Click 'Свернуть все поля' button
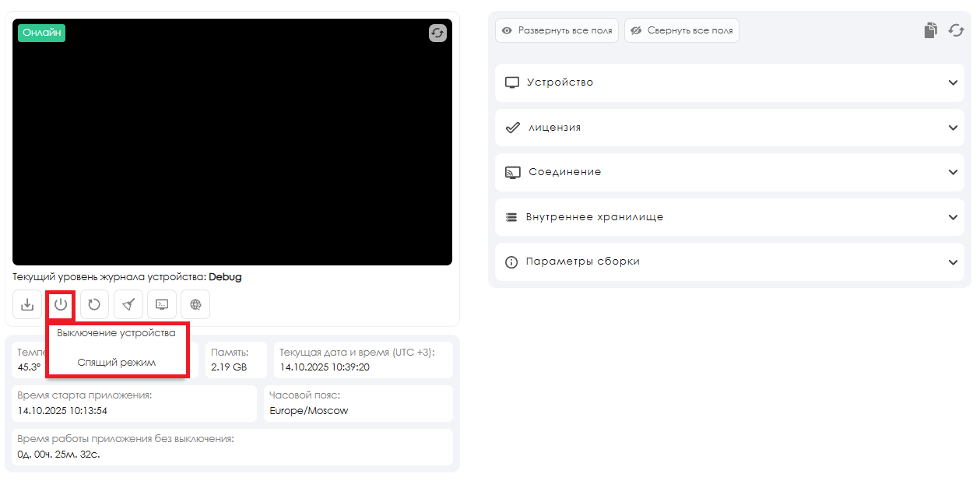Screen dimensions: 980x481 [681, 30]
